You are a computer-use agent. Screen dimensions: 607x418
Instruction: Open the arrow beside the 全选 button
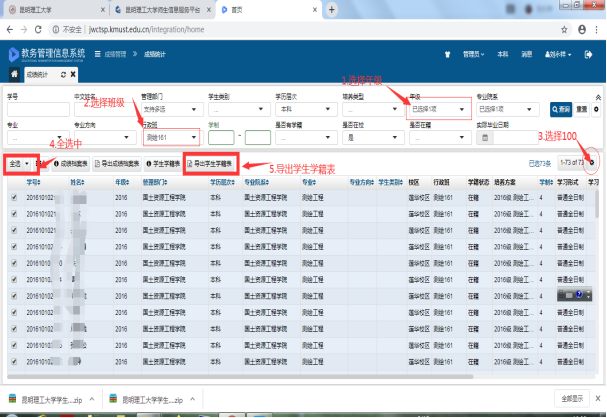coord(27,164)
